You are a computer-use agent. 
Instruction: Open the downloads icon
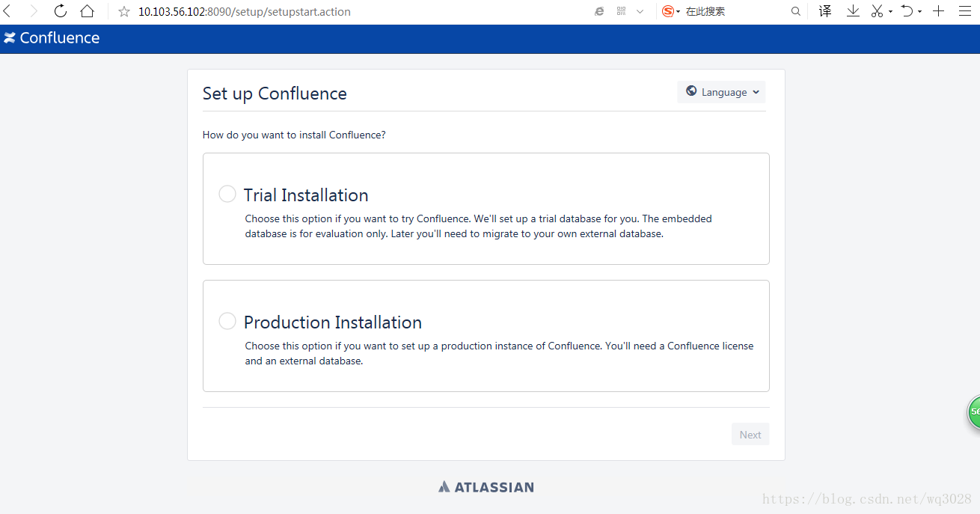click(x=853, y=11)
